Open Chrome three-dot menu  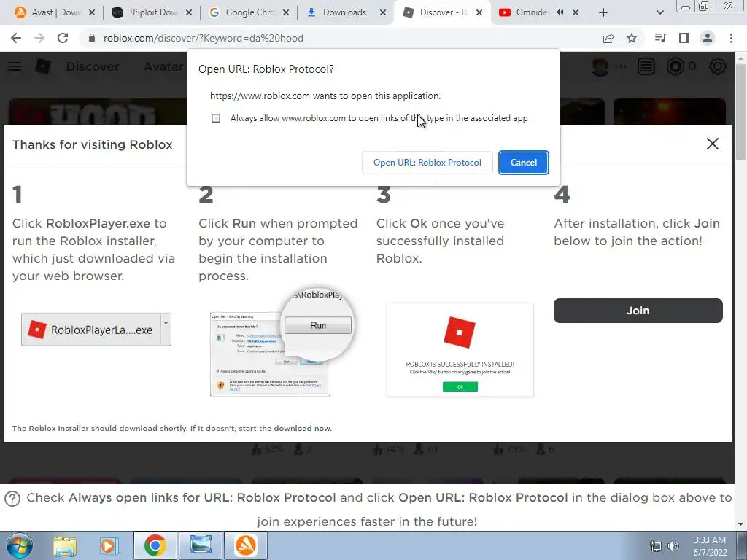tap(731, 38)
